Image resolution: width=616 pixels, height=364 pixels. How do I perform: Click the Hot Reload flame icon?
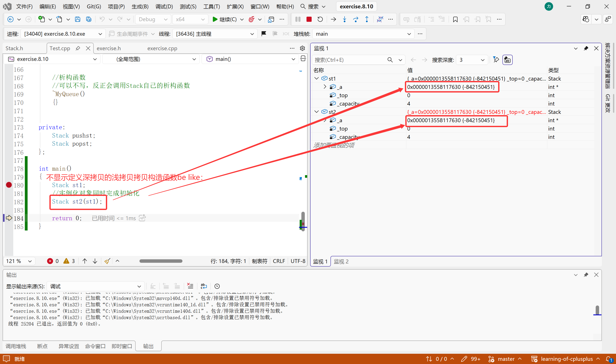click(x=251, y=19)
